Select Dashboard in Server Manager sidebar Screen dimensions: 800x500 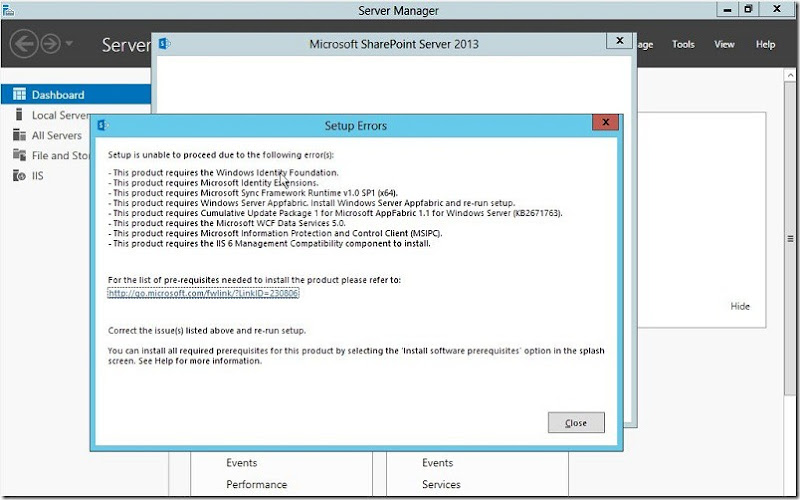tap(76, 94)
